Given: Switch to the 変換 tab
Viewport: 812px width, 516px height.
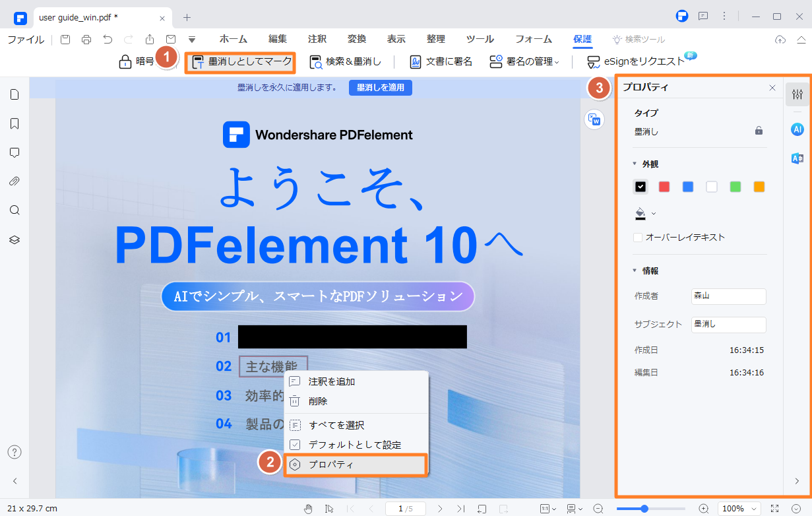Looking at the screenshot, I should pos(357,40).
